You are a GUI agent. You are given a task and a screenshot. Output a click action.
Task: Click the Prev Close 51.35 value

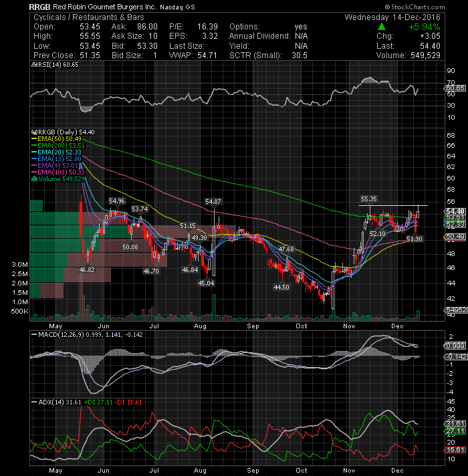[90, 55]
